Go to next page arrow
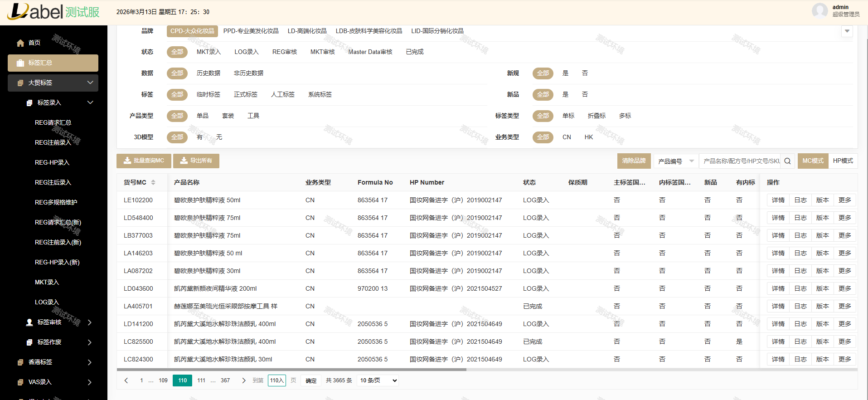 [x=244, y=380]
